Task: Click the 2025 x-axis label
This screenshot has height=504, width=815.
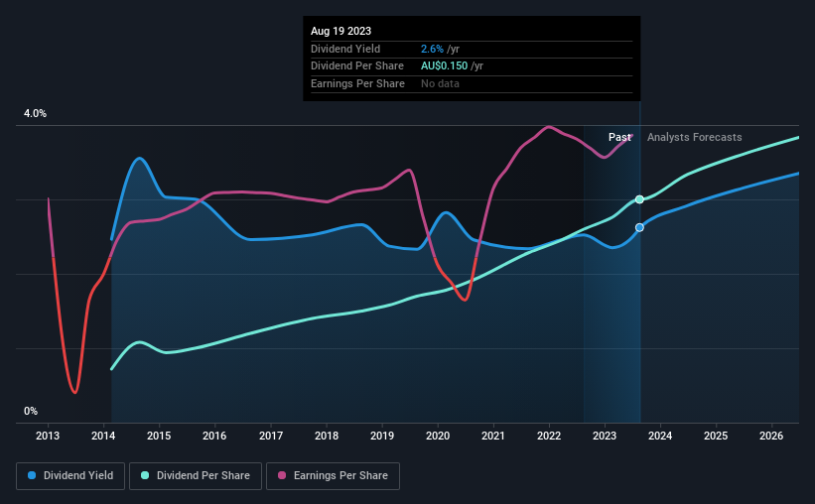Action: tap(716, 436)
